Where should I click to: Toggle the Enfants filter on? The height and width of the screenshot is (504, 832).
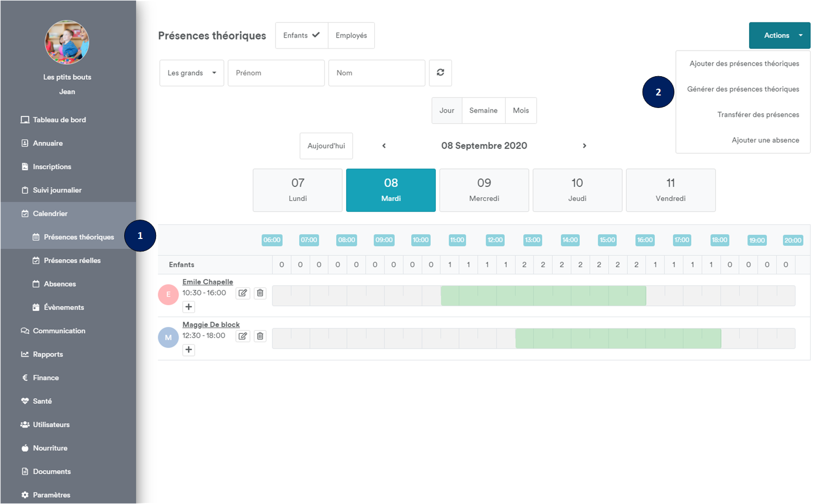[301, 35]
